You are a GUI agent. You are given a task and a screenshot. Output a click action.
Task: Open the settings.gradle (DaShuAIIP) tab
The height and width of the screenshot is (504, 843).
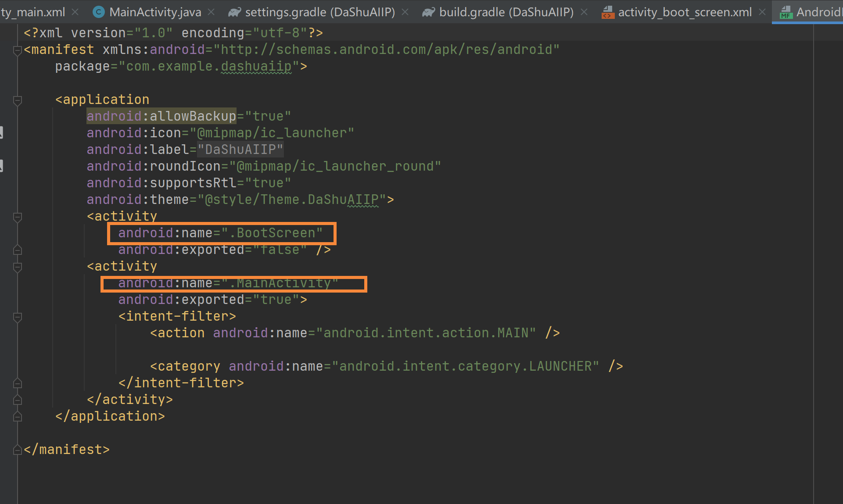(x=320, y=12)
